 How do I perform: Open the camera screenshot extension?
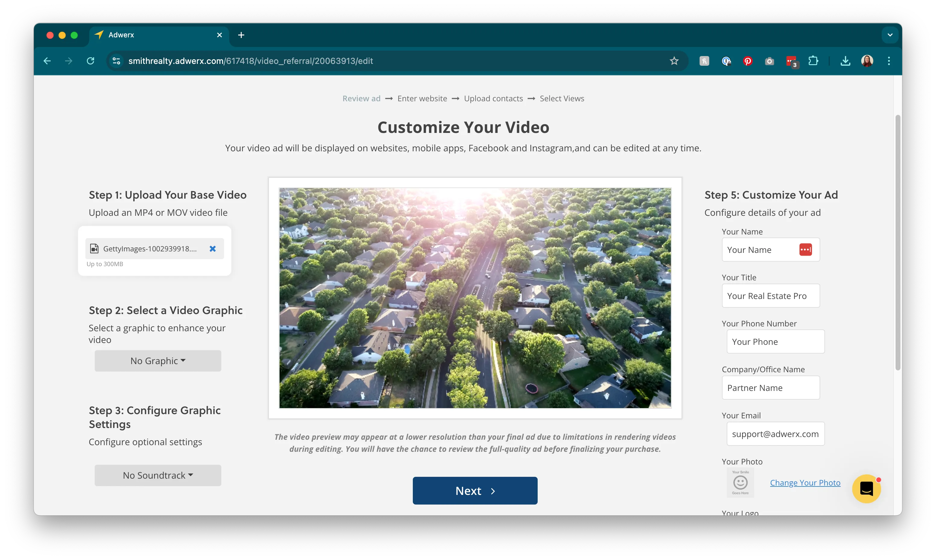click(x=769, y=61)
